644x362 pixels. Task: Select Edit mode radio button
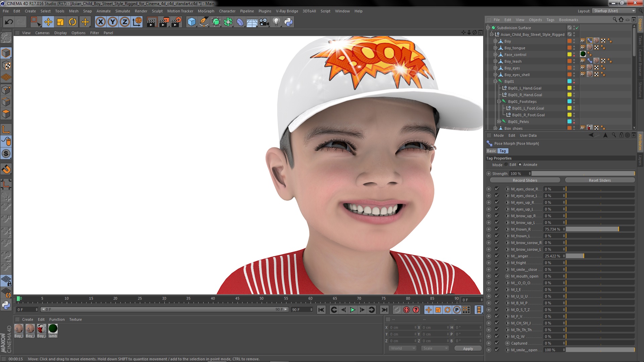[506, 165]
